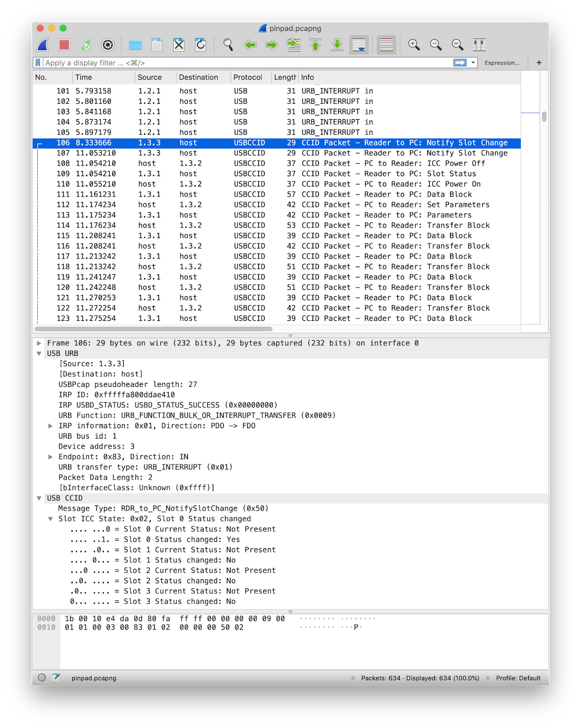The height and width of the screenshot is (728, 581).
Task: Open capture options gear icon
Action: pos(108,45)
